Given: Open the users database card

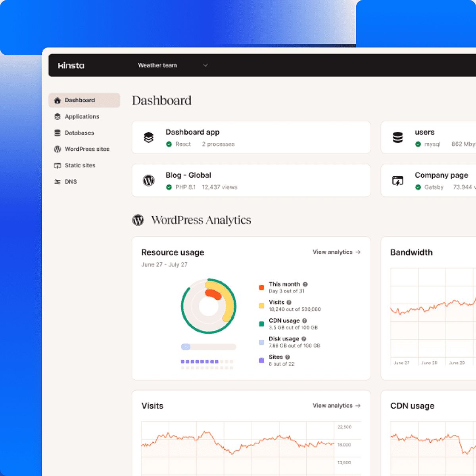Looking at the screenshot, I should (428, 137).
